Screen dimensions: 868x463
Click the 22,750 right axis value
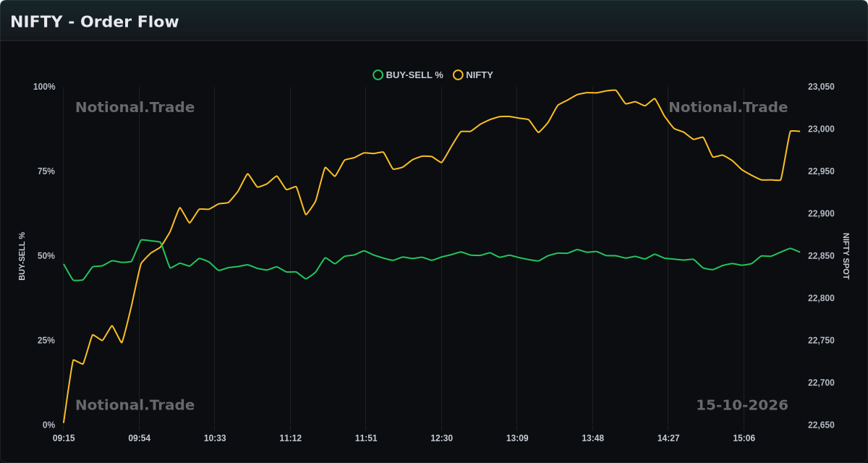821,341
